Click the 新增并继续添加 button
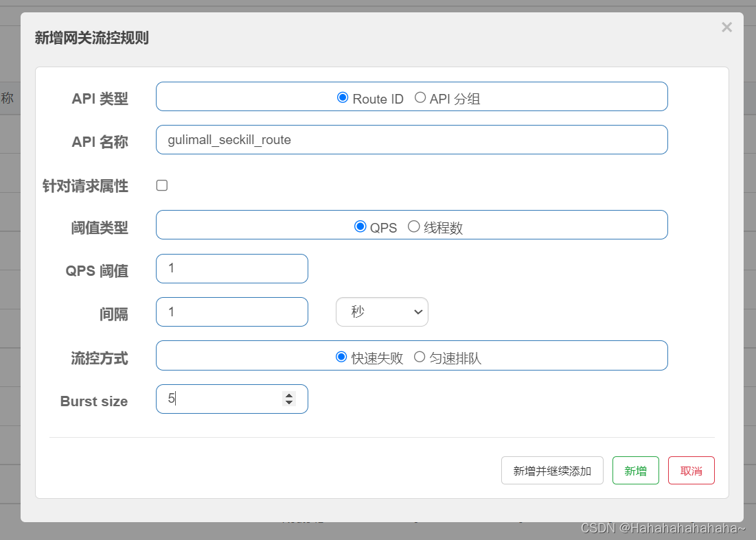This screenshot has height=540, width=756. click(552, 470)
